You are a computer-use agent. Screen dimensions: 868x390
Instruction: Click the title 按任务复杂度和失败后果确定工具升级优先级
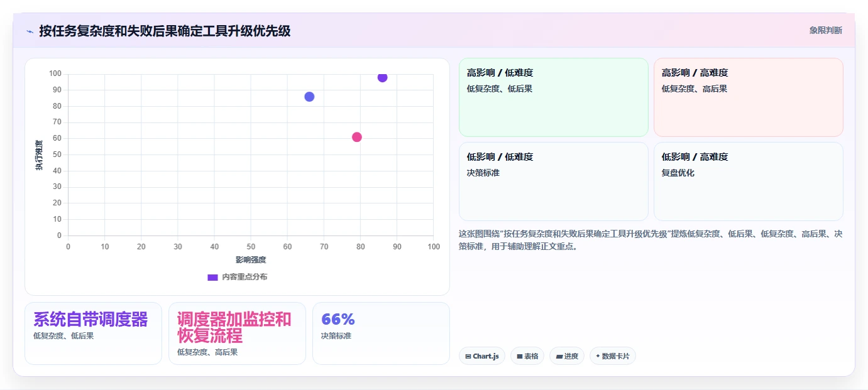point(165,31)
